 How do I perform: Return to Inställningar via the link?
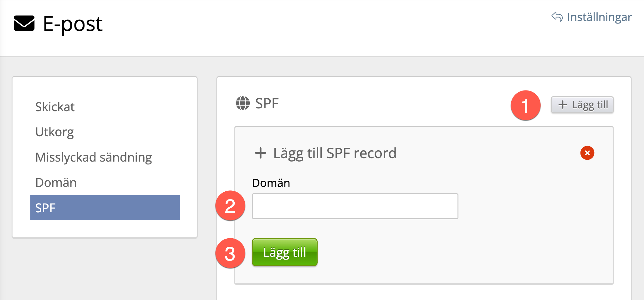(x=599, y=17)
